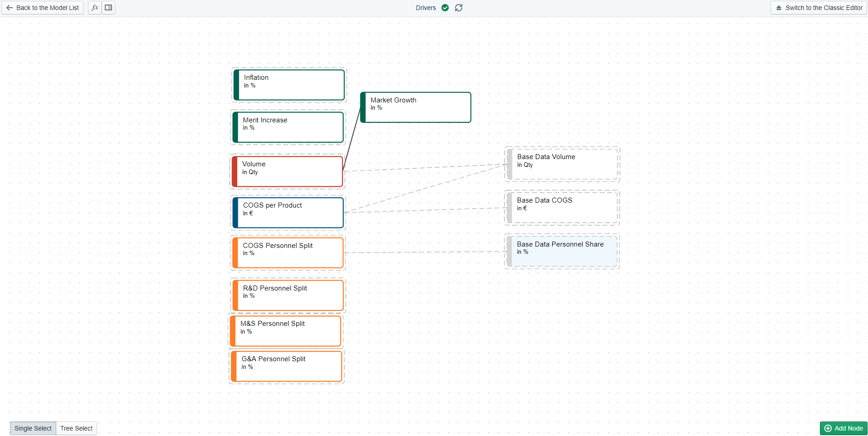Image resolution: width=868 pixels, height=436 pixels.
Task: Click the refresh icon next to Drivers
Action: click(x=459, y=8)
